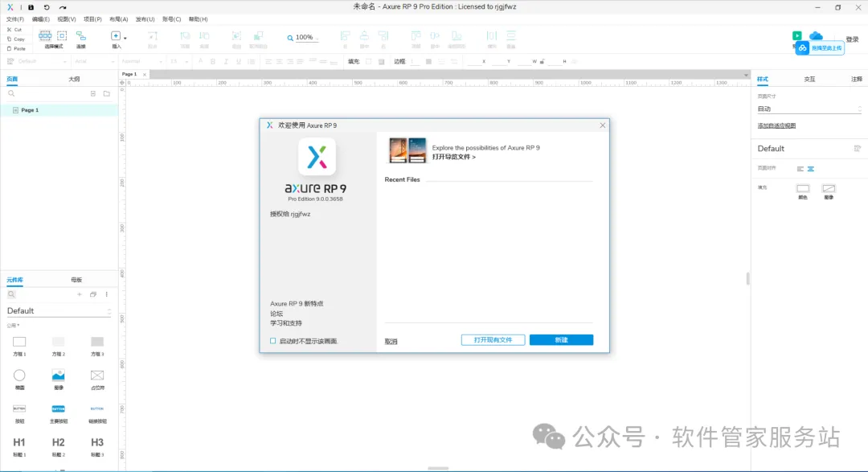The height and width of the screenshot is (472, 868).
Task: Click the Paste tool
Action: (x=17, y=49)
